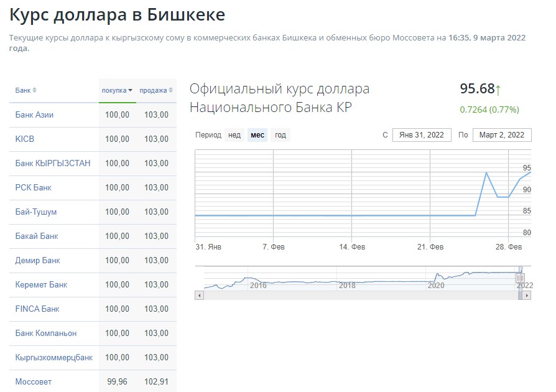Viewport: 556px width, 392px height.
Task: Click chart navigator right scroll arrow
Action: coord(527,295)
